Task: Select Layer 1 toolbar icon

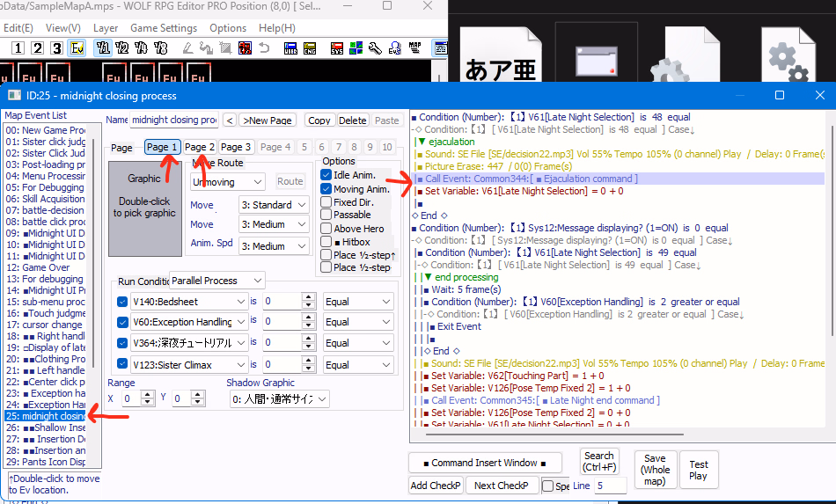Action: click(18, 47)
